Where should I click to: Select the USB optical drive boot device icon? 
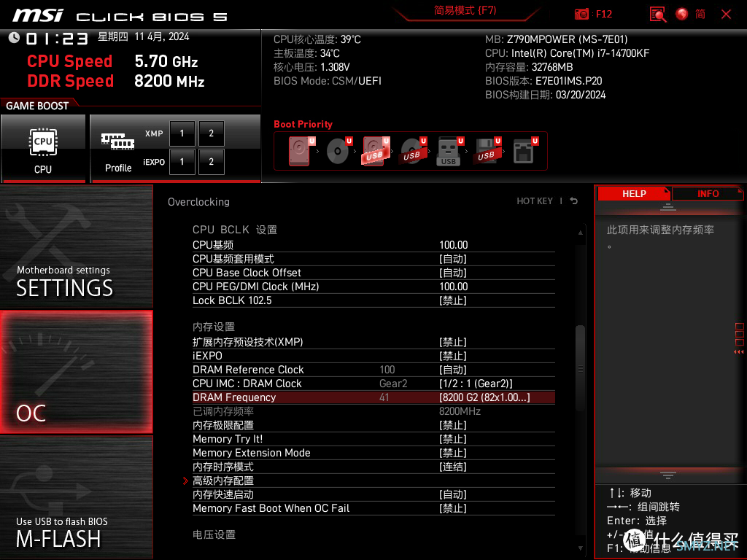pyautogui.click(x=413, y=151)
